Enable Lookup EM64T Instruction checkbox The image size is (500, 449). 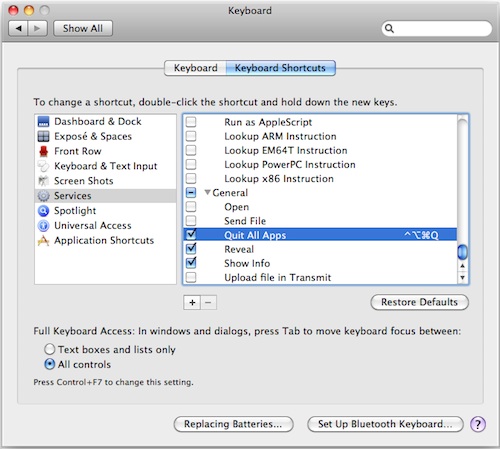[x=191, y=150]
